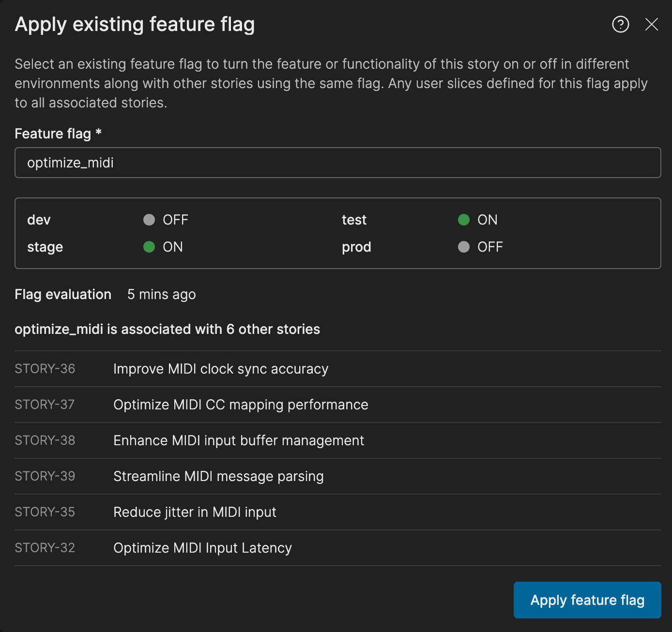The width and height of the screenshot is (672, 632).
Task: Click the 'Feature flag *' field label
Action: click(58, 134)
